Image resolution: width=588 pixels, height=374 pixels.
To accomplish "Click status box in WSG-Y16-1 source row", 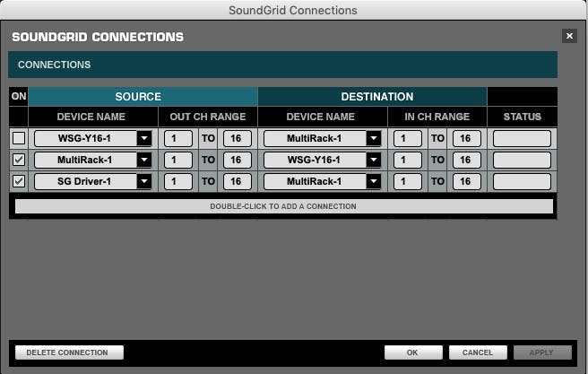I will pos(522,138).
